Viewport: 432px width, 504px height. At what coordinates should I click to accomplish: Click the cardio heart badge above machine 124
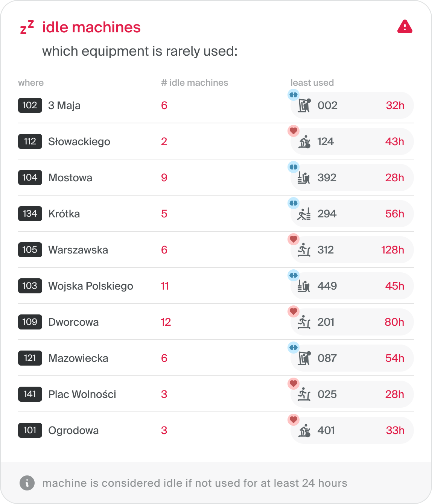[294, 131]
